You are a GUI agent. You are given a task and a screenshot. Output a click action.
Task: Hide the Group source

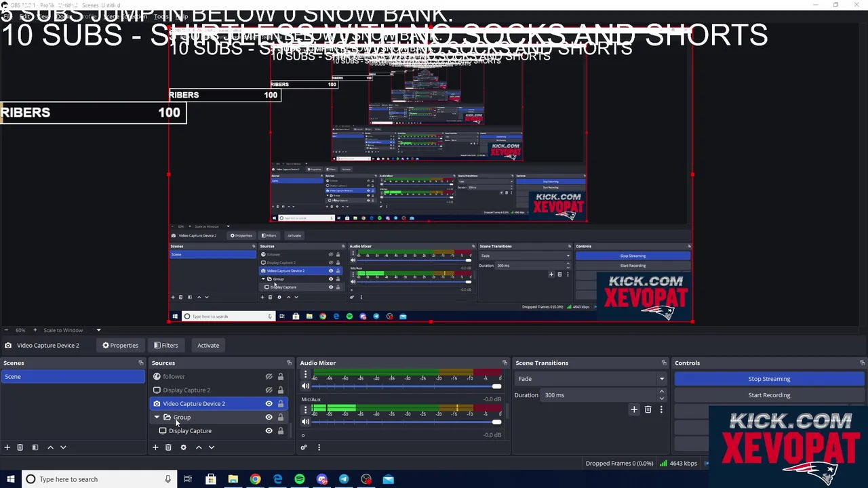(x=269, y=418)
